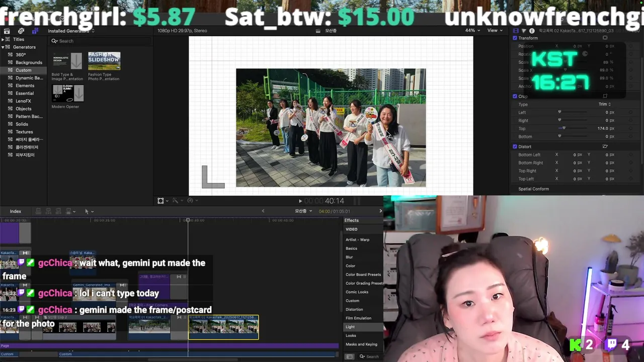Open the View dropdown menu
Image resolution: width=644 pixels, height=362 pixels.
point(495,30)
